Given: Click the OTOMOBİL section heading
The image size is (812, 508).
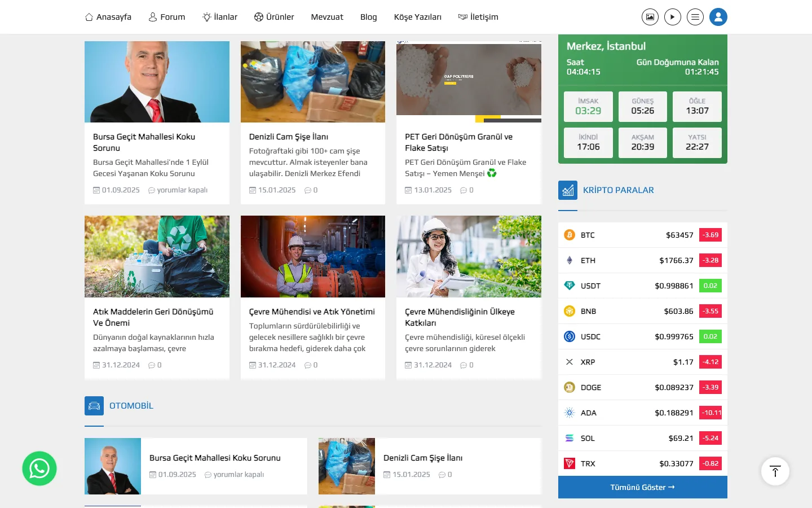Looking at the screenshot, I should (131, 406).
